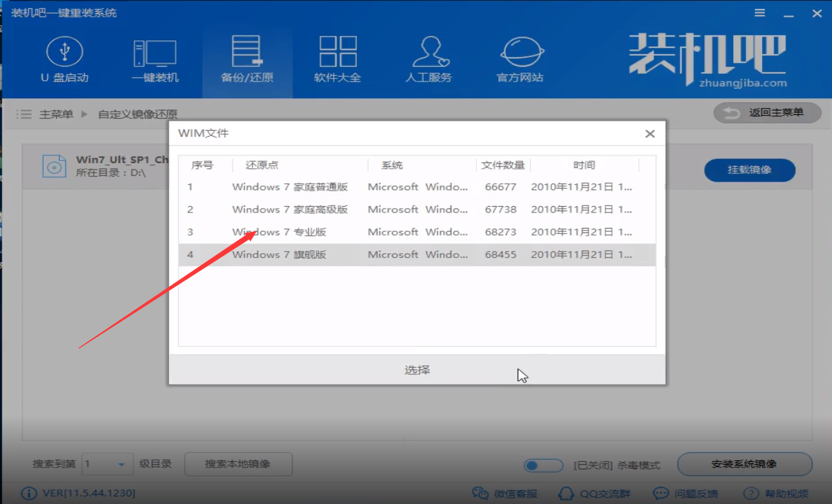
Task: Select the 一键装机 one-click install icon
Action: [155, 54]
